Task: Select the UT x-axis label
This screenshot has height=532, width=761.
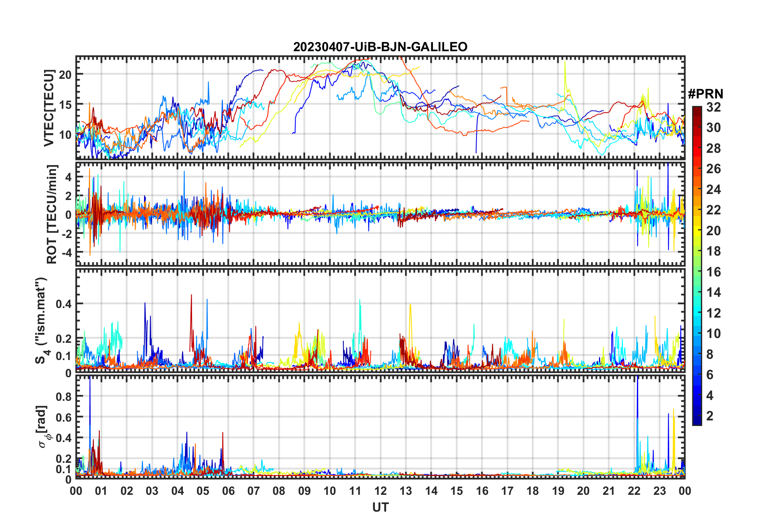Action: [x=380, y=507]
